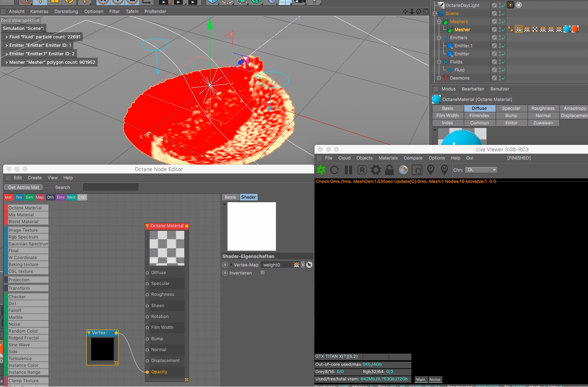
Task: Click the Opacity input port on Octane Material
Action: click(x=147, y=372)
